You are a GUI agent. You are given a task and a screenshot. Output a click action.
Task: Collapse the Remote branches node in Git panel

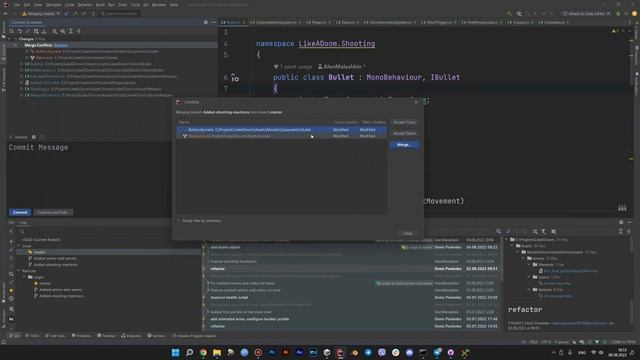[x=19, y=271]
